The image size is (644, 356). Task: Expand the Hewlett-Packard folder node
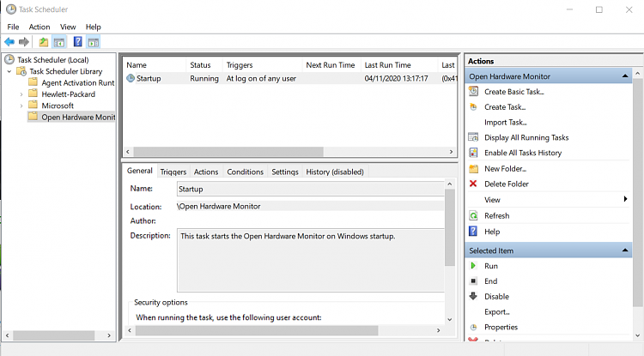21,94
